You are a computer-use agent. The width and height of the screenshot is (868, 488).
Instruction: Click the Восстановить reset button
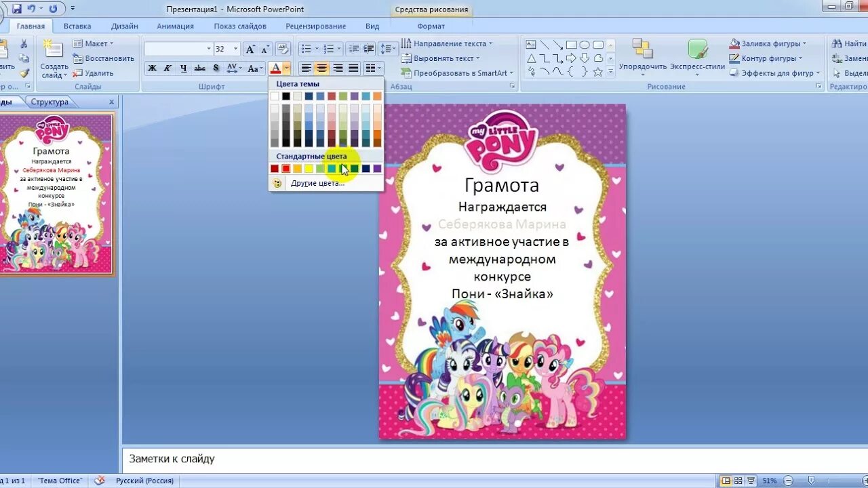pos(104,58)
